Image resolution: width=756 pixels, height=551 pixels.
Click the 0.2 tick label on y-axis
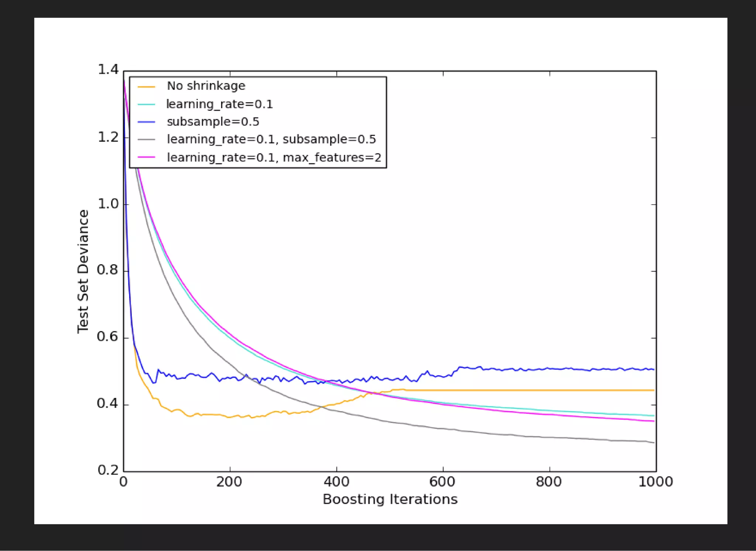point(108,470)
